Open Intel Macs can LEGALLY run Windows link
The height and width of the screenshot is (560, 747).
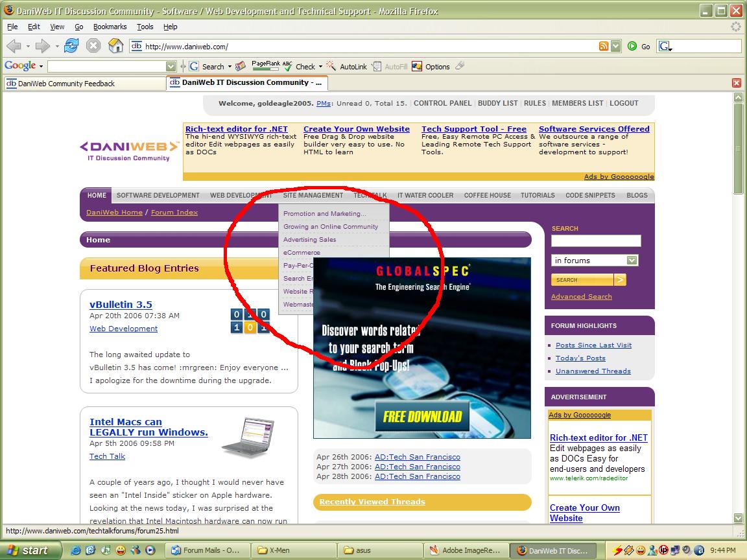click(148, 427)
